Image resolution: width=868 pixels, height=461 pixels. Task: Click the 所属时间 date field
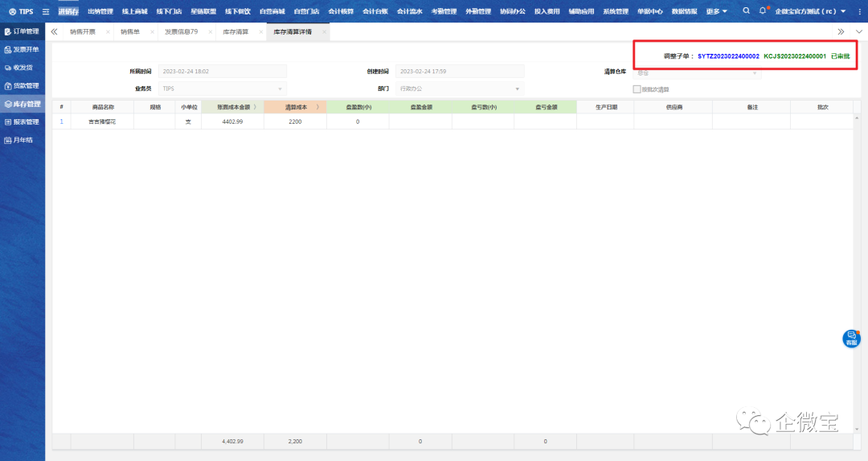click(x=223, y=71)
